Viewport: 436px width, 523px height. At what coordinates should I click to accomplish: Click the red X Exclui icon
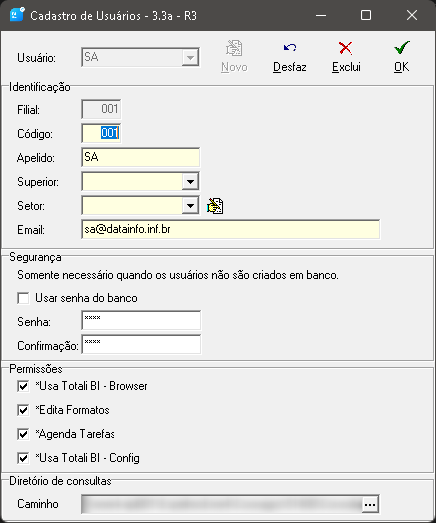click(x=346, y=48)
